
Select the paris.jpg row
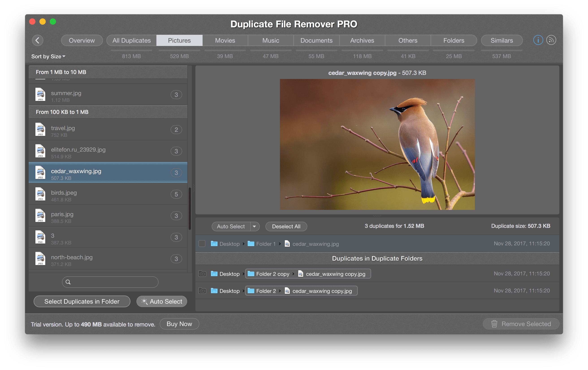[x=108, y=215]
